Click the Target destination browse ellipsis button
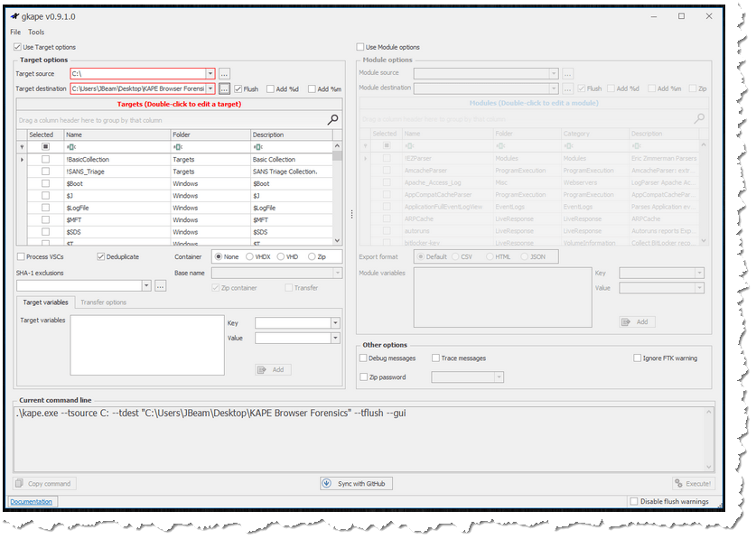Viewport: 756px width, 539px height. pos(224,88)
